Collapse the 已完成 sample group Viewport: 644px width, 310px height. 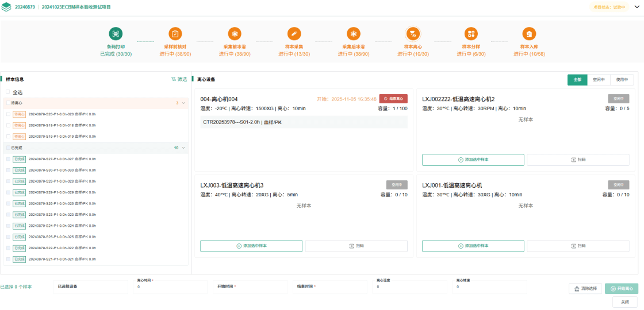click(x=183, y=148)
